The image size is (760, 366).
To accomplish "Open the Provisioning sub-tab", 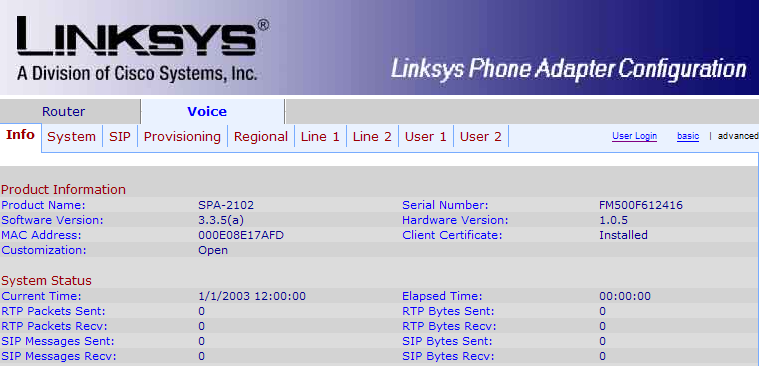I will coord(182,137).
